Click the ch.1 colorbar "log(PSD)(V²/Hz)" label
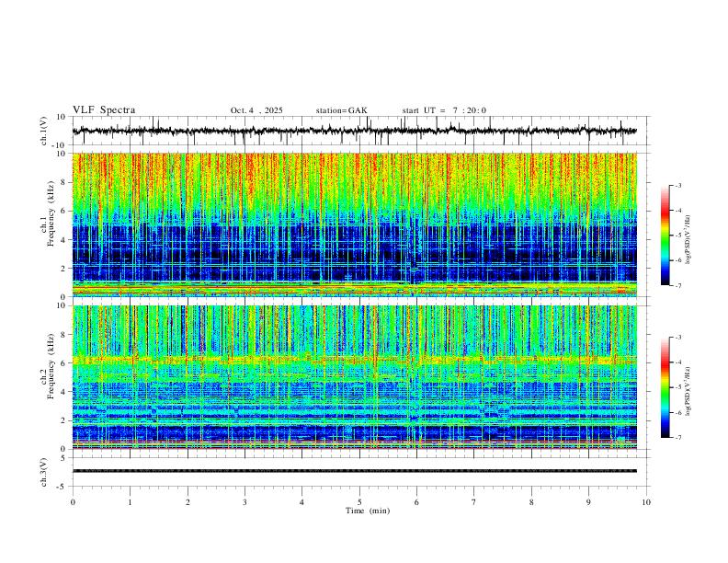 point(688,239)
